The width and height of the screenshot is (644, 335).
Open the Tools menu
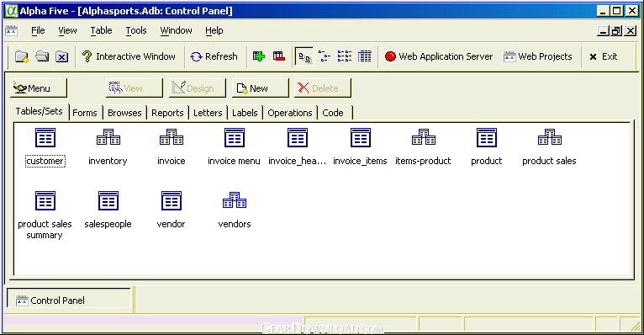[136, 30]
